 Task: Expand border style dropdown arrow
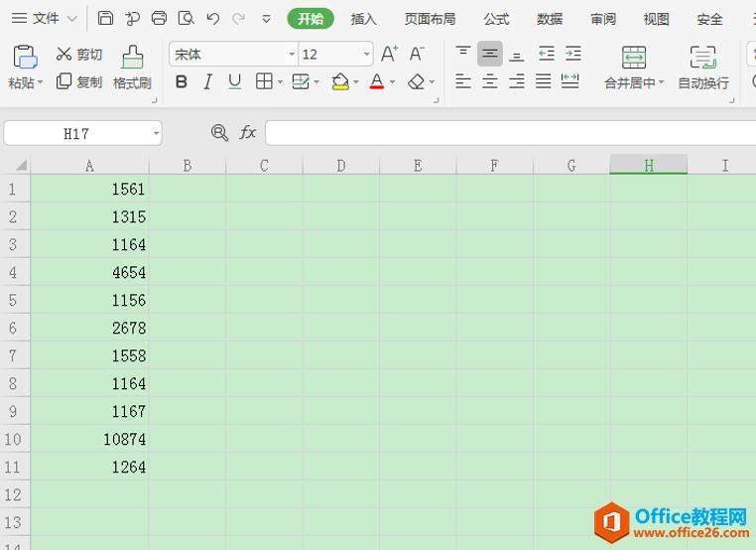tap(280, 82)
